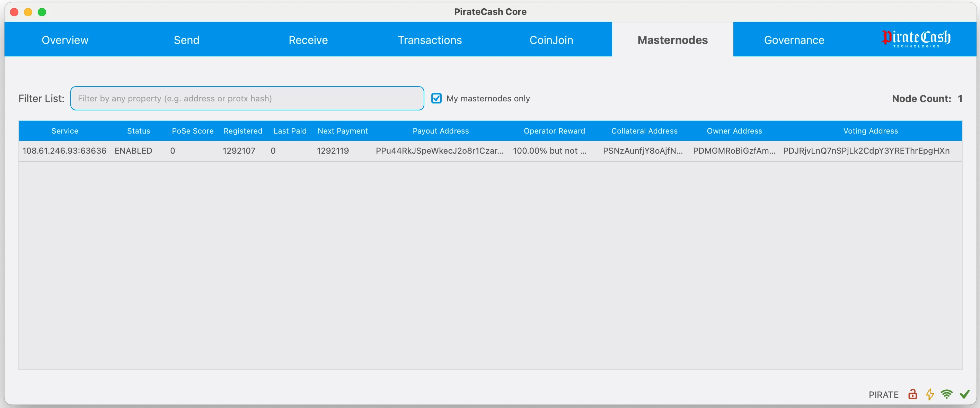Sort by the Last Paid column header
The image size is (980, 408).
coord(290,131)
